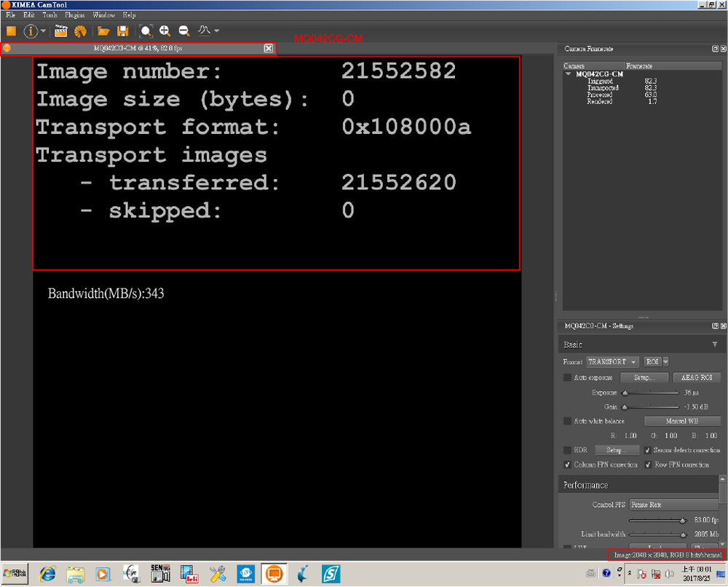The image size is (728, 587).
Task: Click the zoom-to-fit magnifier icon
Action: click(146, 31)
